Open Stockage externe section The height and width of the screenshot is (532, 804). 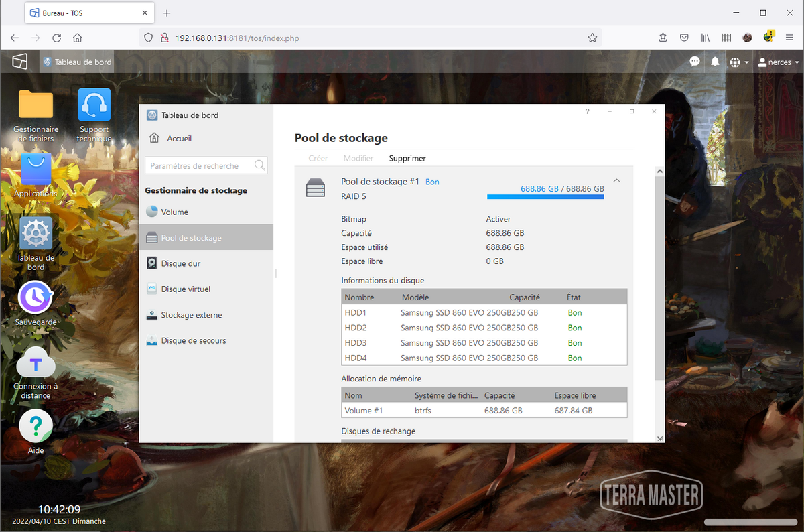coord(206,315)
